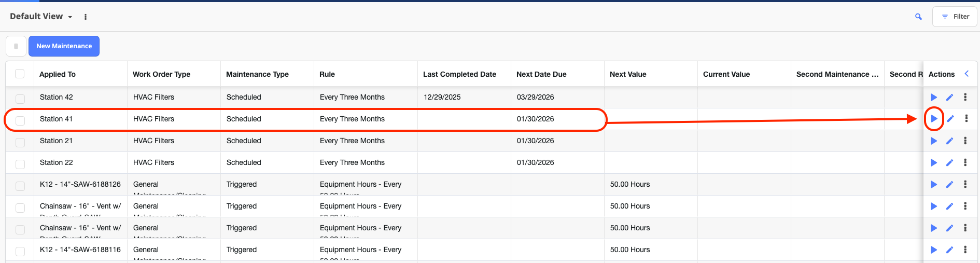The width and height of the screenshot is (980, 263).
Task: Sort by the Next Date Due column
Action: coord(541,74)
